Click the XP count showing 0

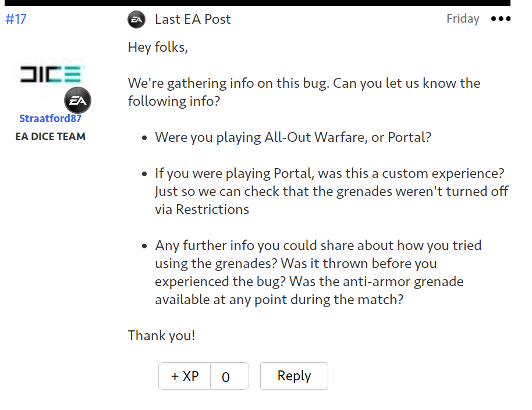point(226,377)
